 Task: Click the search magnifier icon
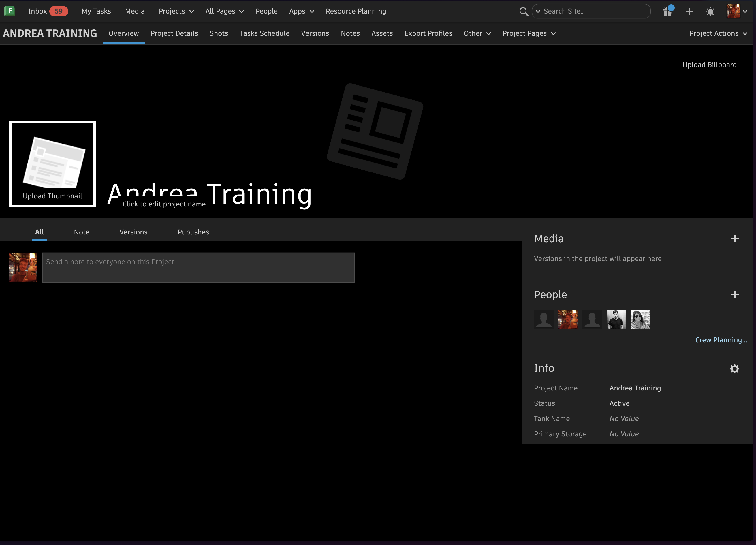pyautogui.click(x=524, y=11)
